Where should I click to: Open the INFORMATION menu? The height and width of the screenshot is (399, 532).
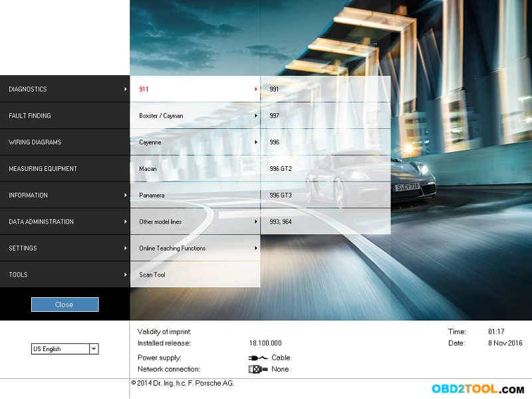[x=65, y=195]
